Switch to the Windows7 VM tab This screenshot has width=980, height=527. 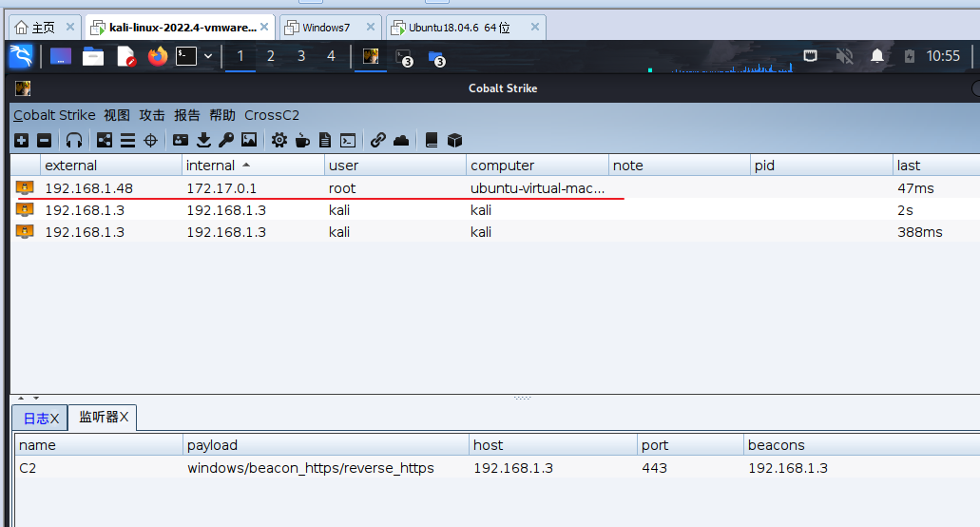click(330, 28)
